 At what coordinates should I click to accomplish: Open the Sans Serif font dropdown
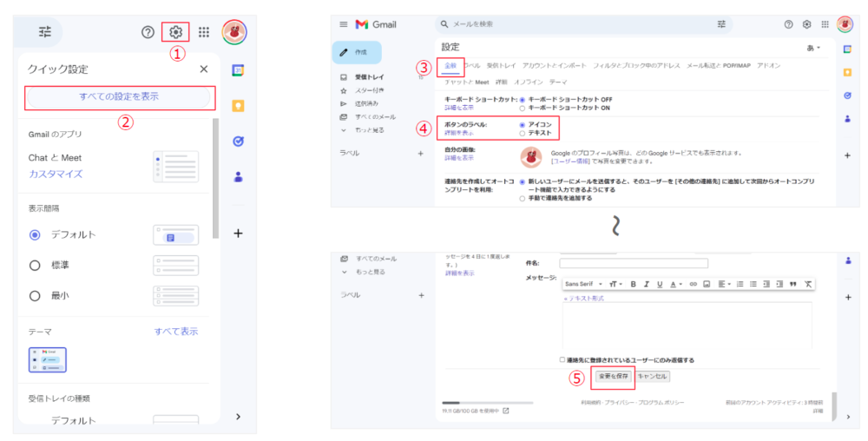pyautogui.click(x=584, y=284)
